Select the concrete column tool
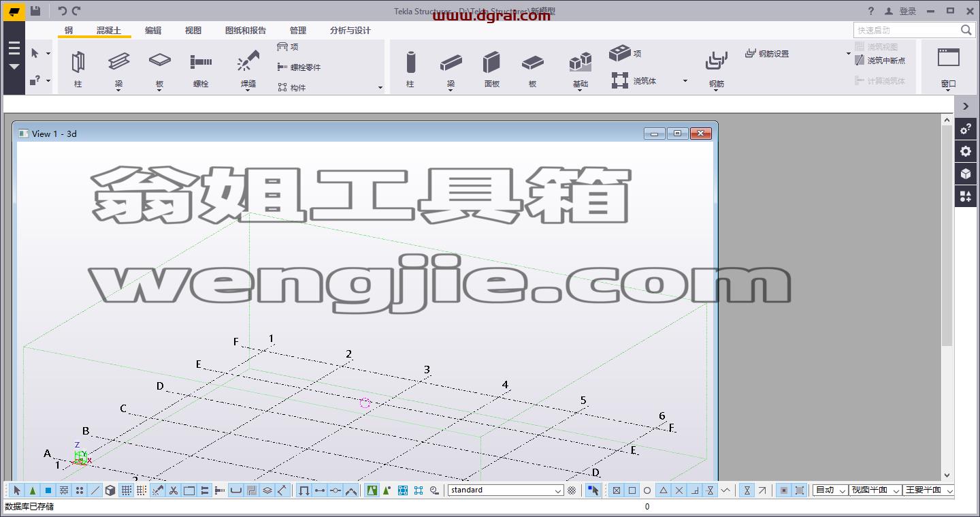The image size is (980, 517). click(410, 68)
